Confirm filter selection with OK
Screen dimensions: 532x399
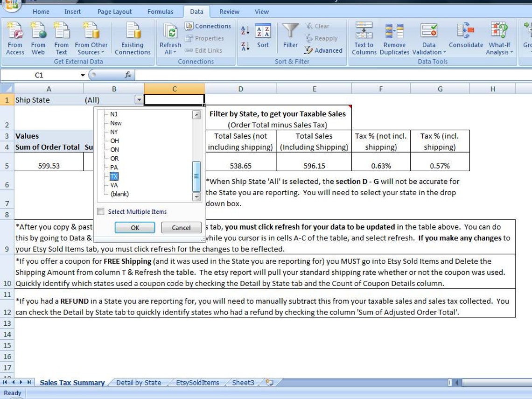(x=135, y=228)
